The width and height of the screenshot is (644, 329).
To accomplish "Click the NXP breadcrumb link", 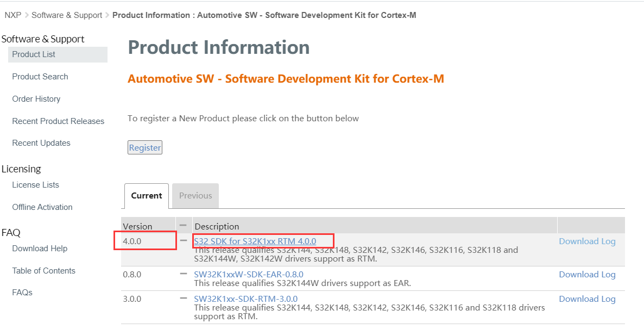I will point(13,15).
